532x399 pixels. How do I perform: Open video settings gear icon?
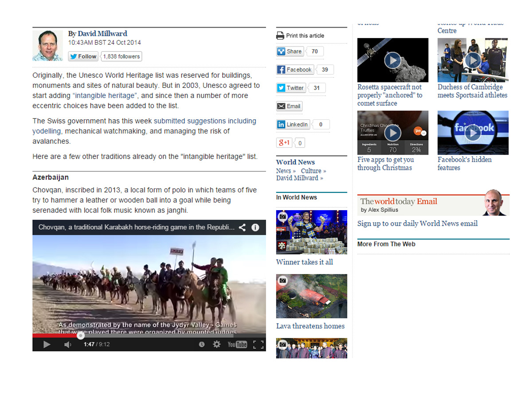(216, 344)
